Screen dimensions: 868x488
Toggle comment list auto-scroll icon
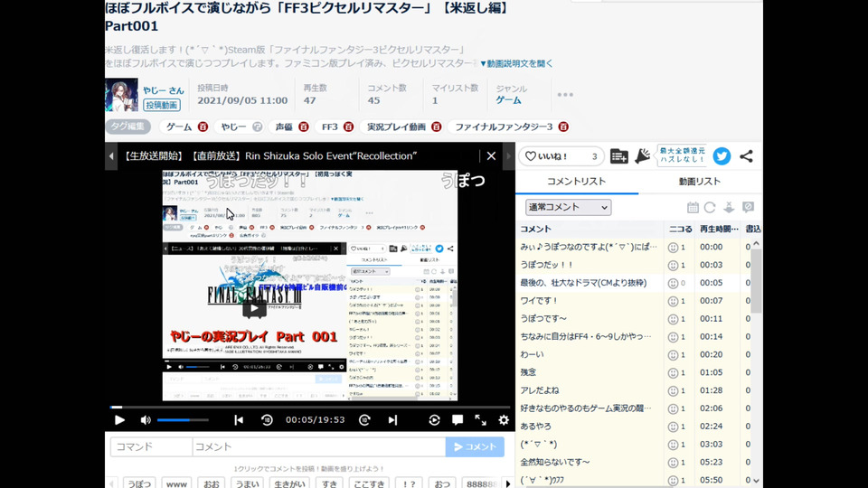click(x=729, y=208)
